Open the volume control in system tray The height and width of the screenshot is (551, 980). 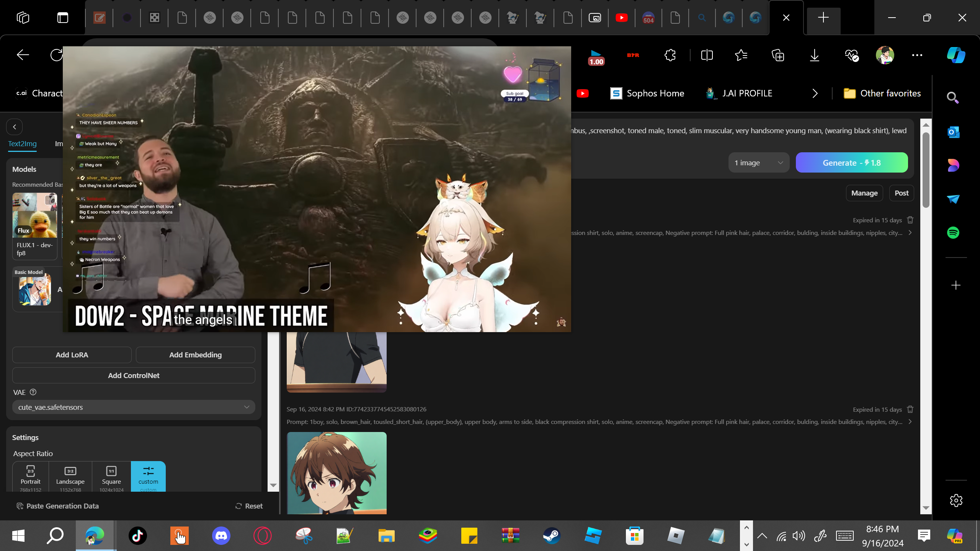pos(799,536)
